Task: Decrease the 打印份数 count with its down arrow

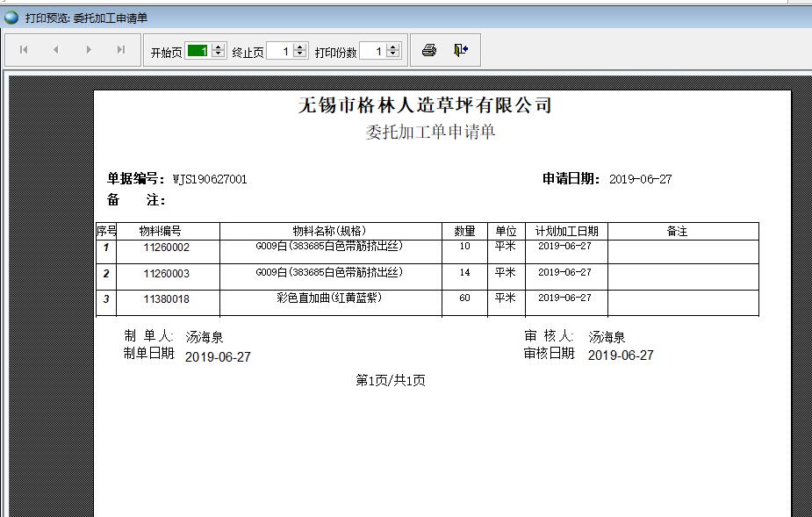Action: (393, 54)
